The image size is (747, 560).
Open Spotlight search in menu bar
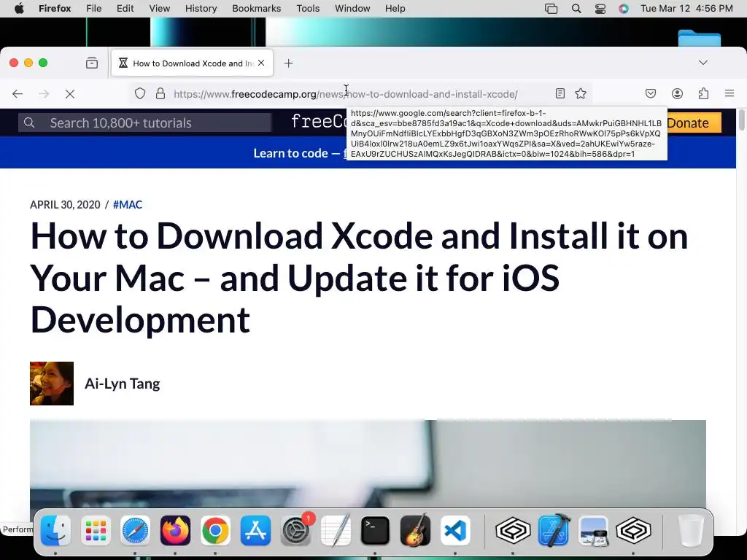pos(576,8)
